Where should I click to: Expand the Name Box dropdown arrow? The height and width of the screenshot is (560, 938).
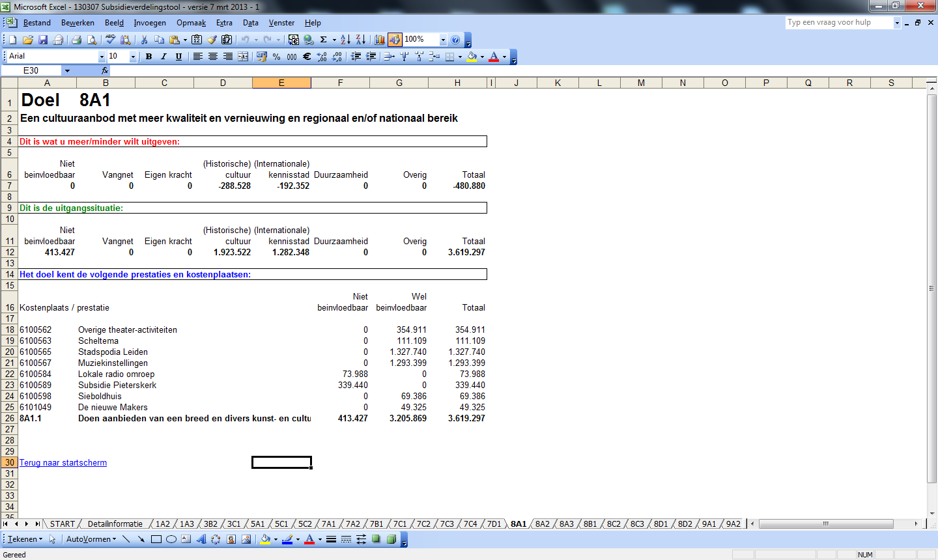pyautogui.click(x=66, y=70)
